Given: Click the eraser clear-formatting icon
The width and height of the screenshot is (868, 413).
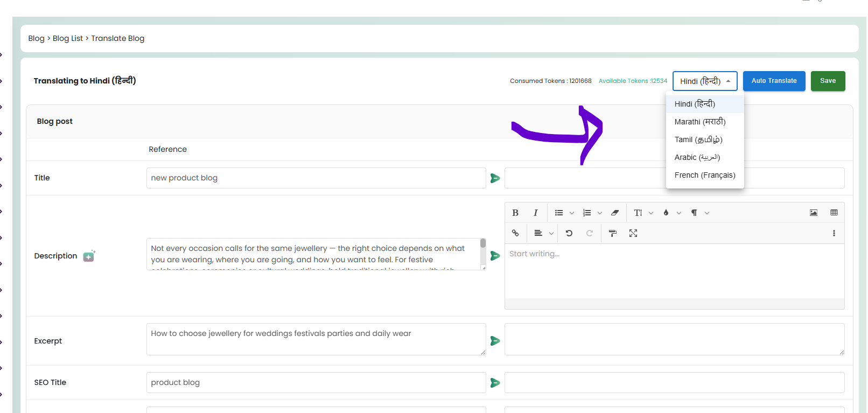Looking at the screenshot, I should 615,213.
